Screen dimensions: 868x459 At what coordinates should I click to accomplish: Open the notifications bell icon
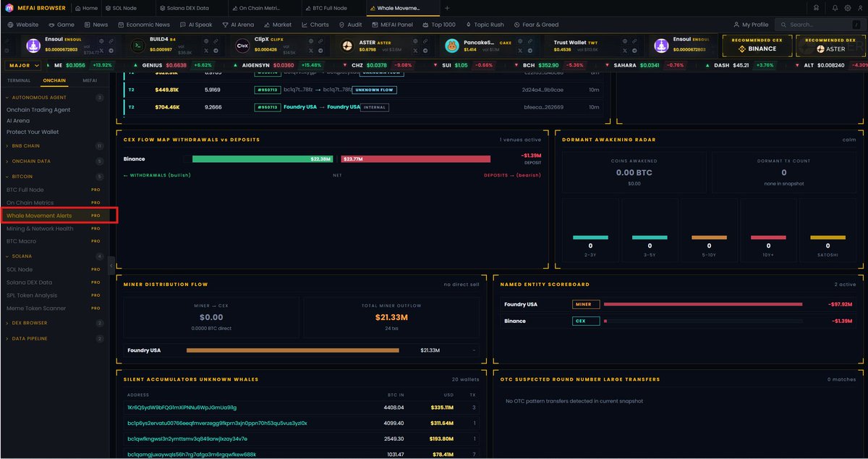(x=835, y=8)
